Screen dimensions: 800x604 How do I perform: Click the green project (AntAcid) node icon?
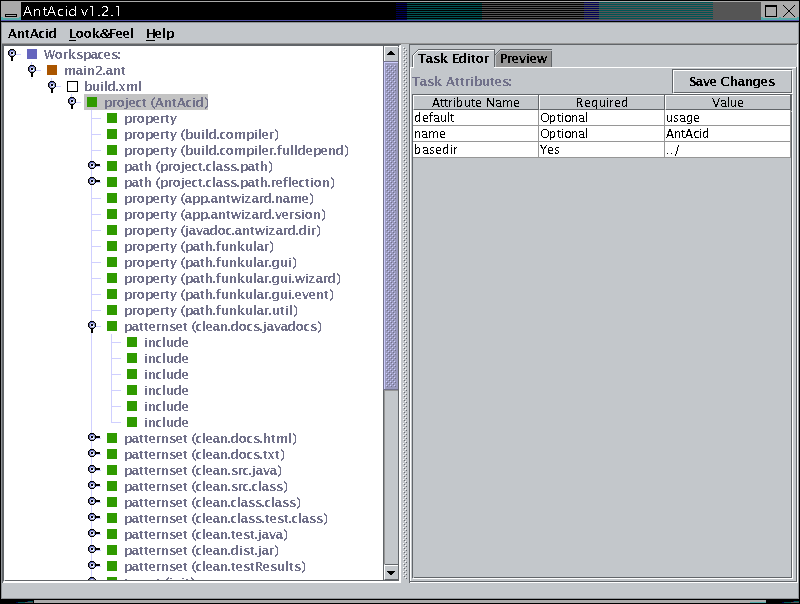[x=92, y=102]
